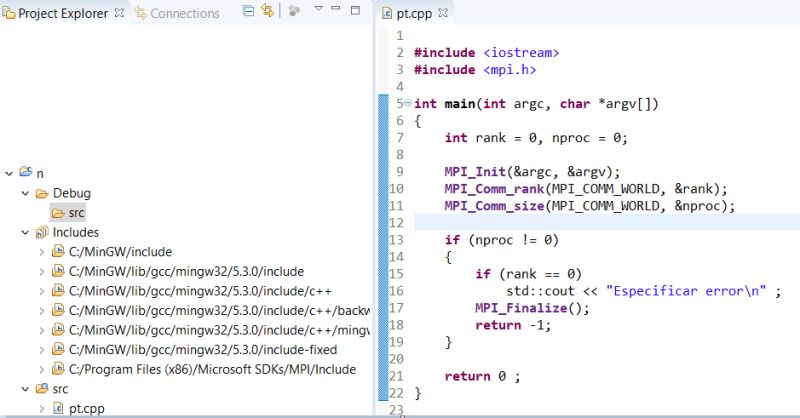Collapse the bottom src source folder
800x418 pixels.
[25, 389]
